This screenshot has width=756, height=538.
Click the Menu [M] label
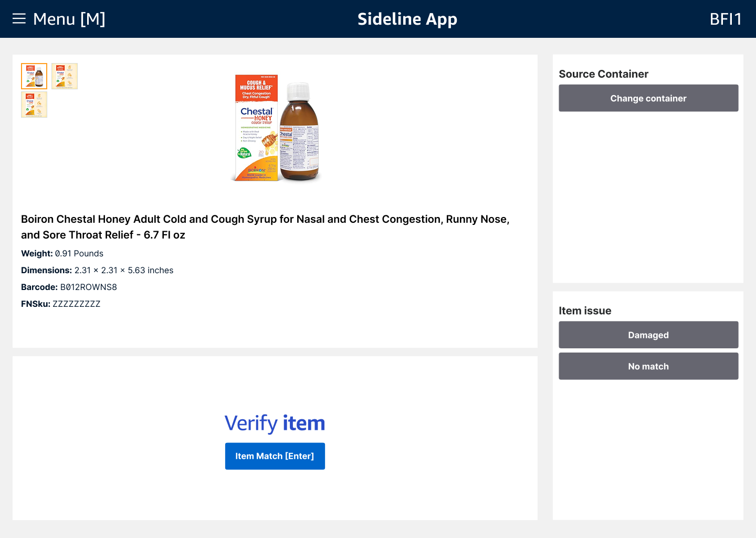point(69,19)
